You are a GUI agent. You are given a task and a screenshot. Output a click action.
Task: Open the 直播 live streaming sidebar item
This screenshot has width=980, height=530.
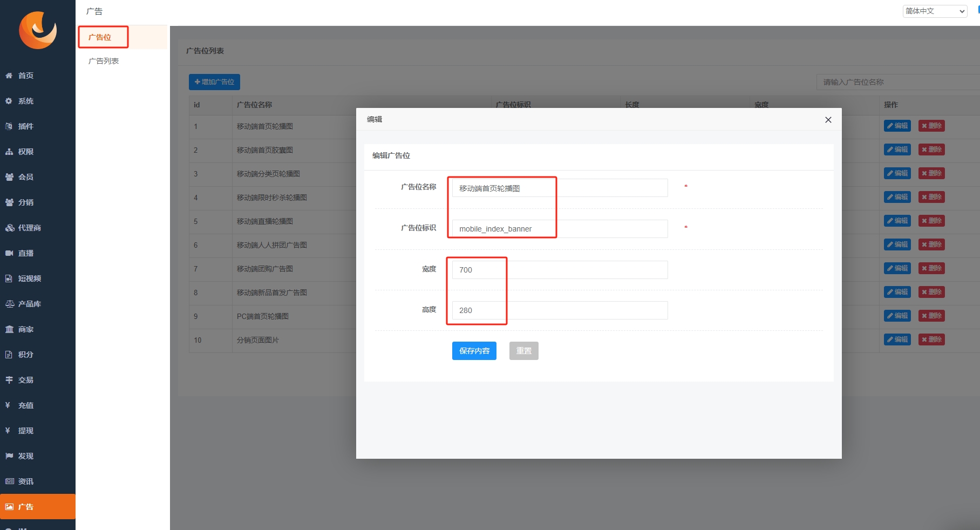[38, 253]
